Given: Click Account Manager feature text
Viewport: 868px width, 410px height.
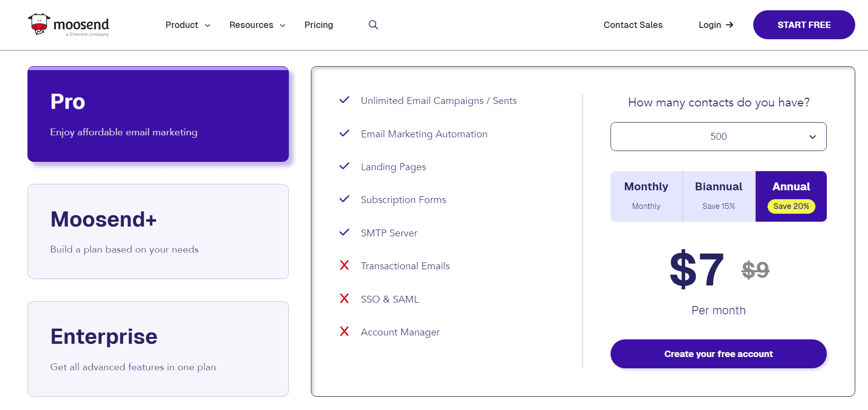Looking at the screenshot, I should click(400, 332).
